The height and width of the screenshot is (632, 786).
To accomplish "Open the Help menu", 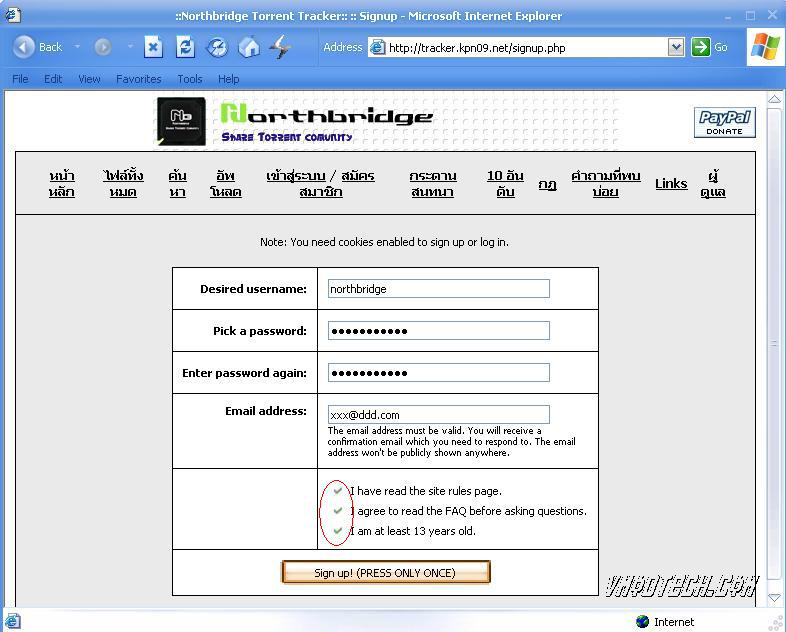I will [229, 79].
